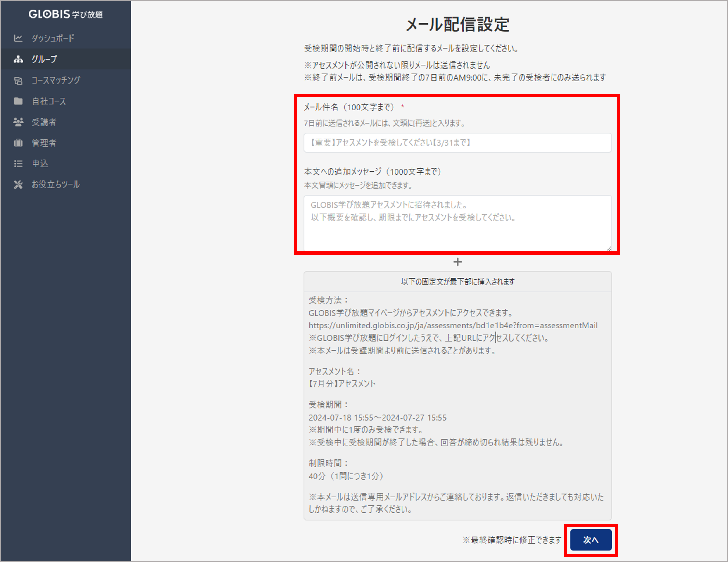Click the 制限時間： label
Image resolution: width=728 pixels, height=562 pixels.
[x=329, y=463]
